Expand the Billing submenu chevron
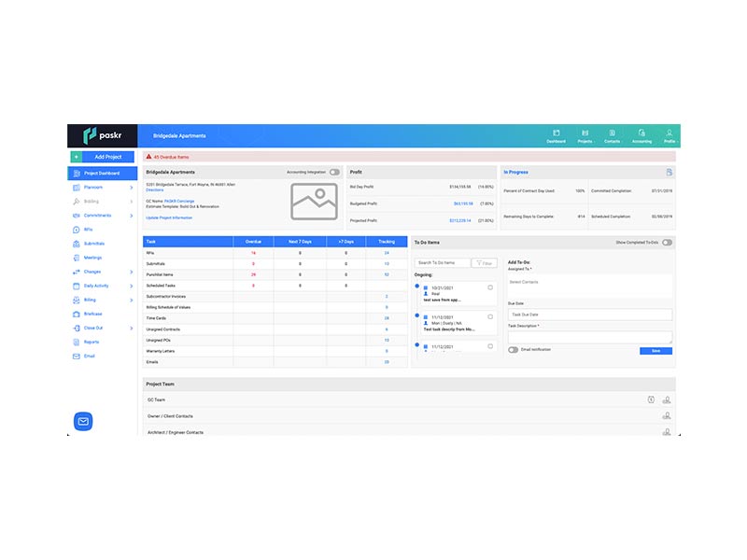Image resolution: width=747 pixels, height=560 pixels. click(x=131, y=300)
